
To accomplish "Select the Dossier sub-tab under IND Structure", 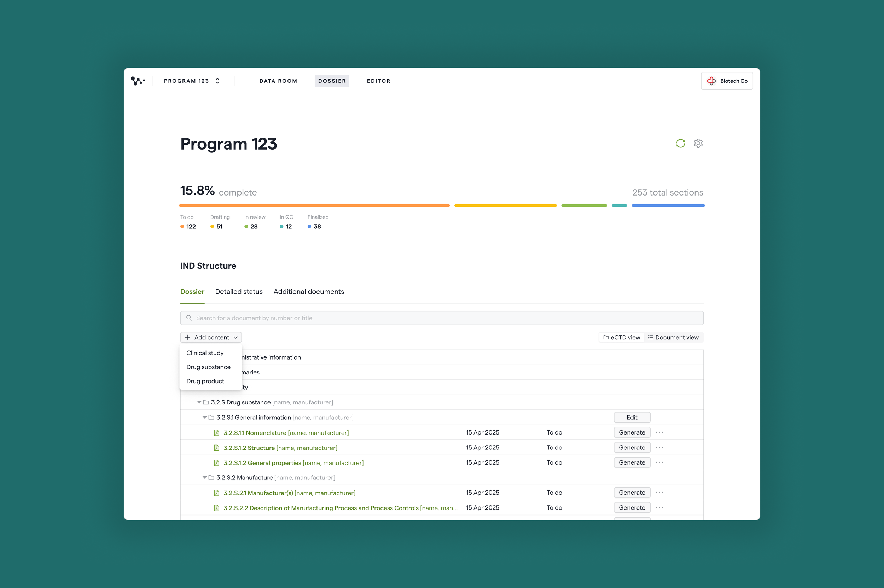I will coord(192,292).
